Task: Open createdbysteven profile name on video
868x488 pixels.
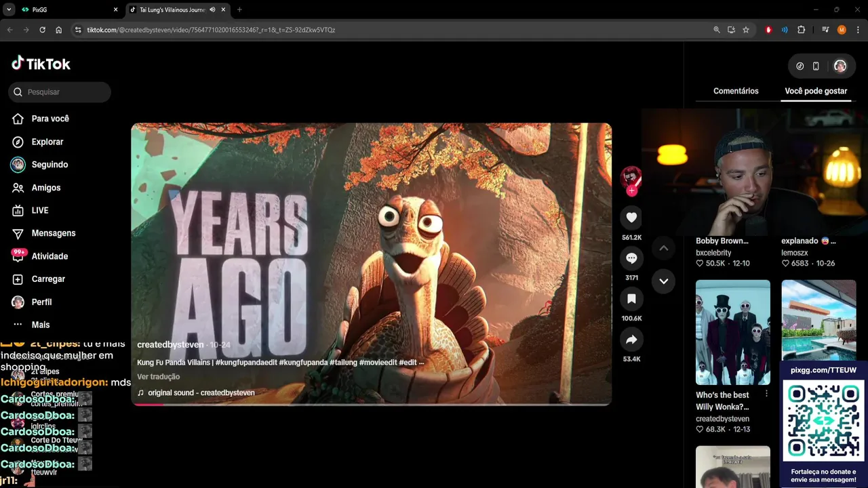Action: click(170, 345)
